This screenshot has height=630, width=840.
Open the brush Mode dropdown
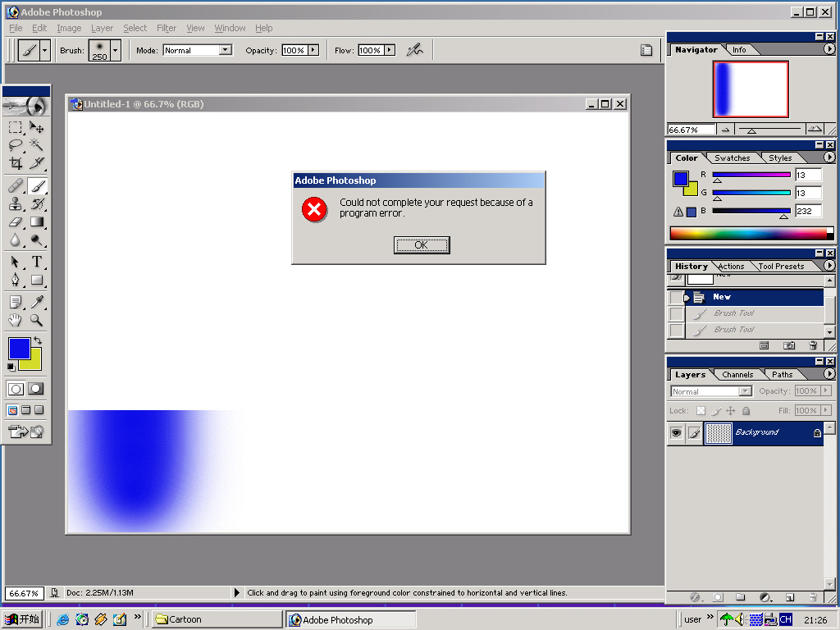tap(226, 50)
